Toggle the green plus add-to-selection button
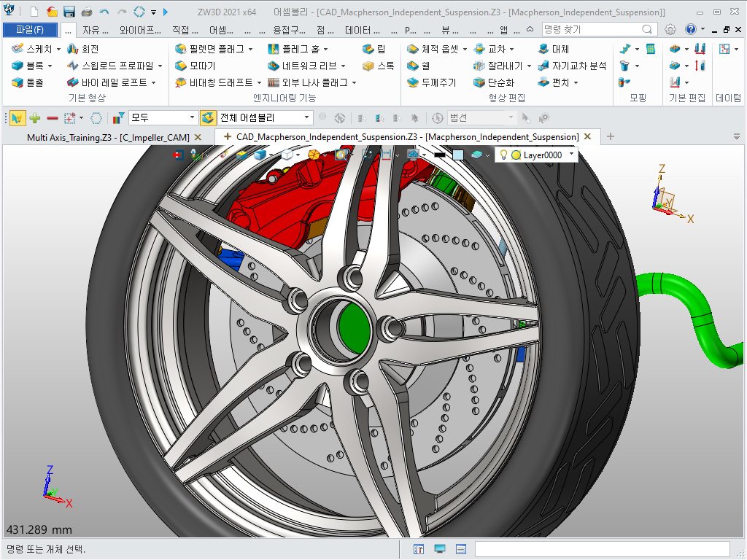The image size is (747, 560). [x=35, y=117]
